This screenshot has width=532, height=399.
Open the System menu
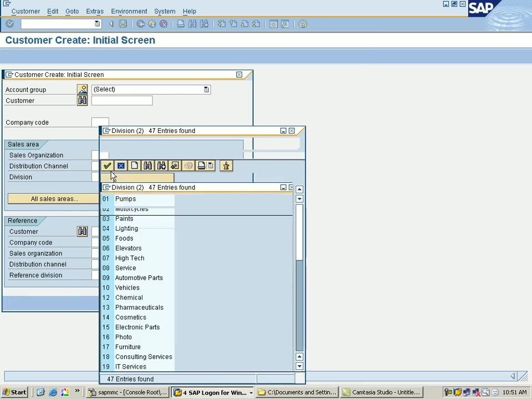(x=165, y=11)
